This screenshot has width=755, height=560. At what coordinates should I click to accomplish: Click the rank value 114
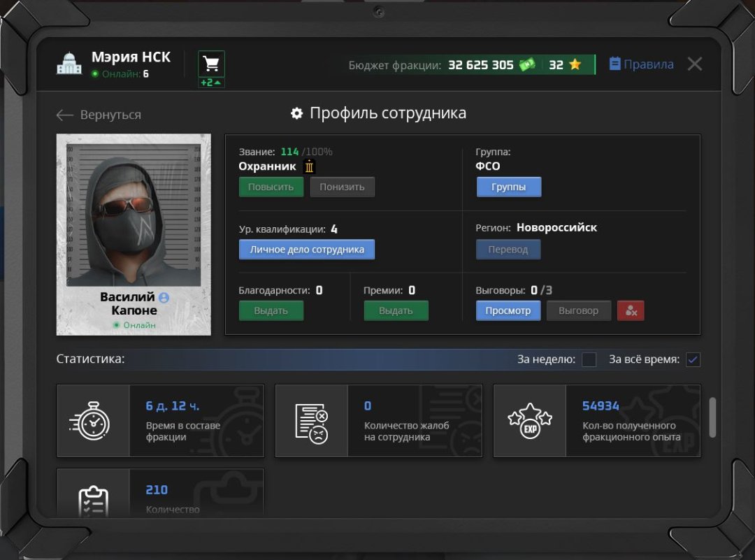click(289, 152)
